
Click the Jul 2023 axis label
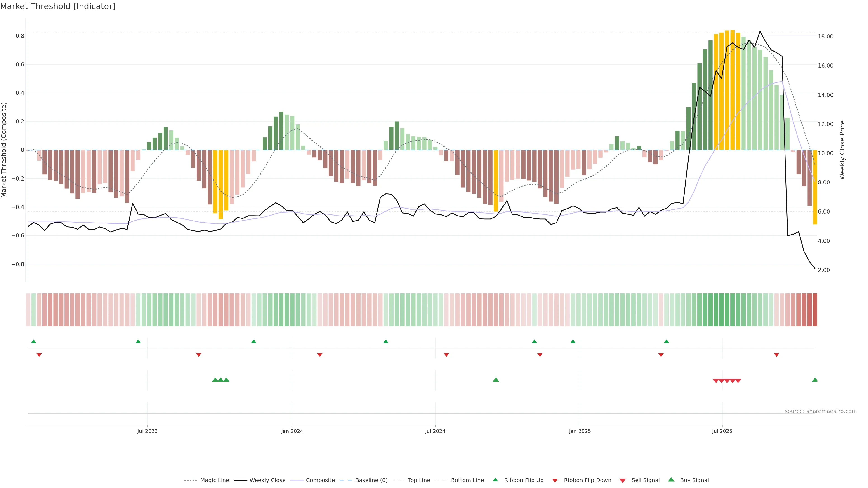pyautogui.click(x=147, y=431)
